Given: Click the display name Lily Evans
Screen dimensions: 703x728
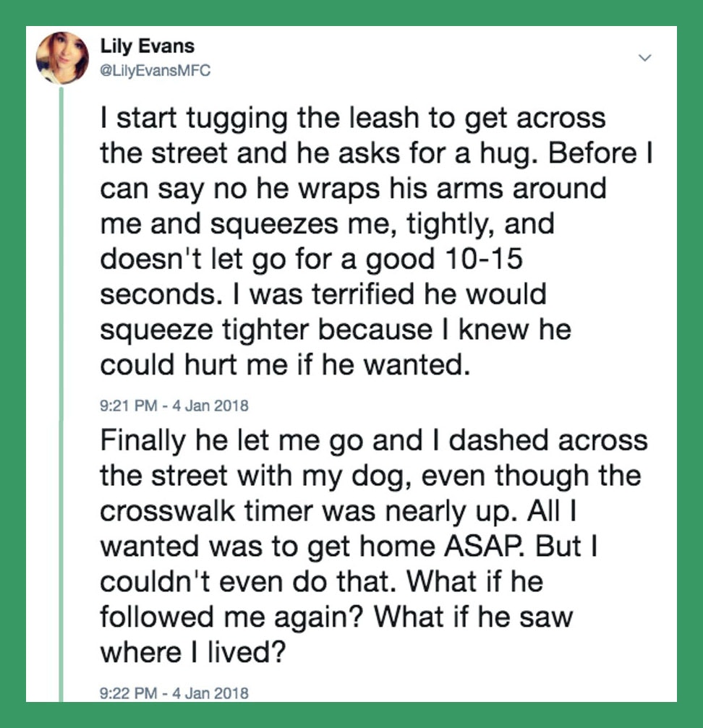Looking at the screenshot, I should 148,48.
